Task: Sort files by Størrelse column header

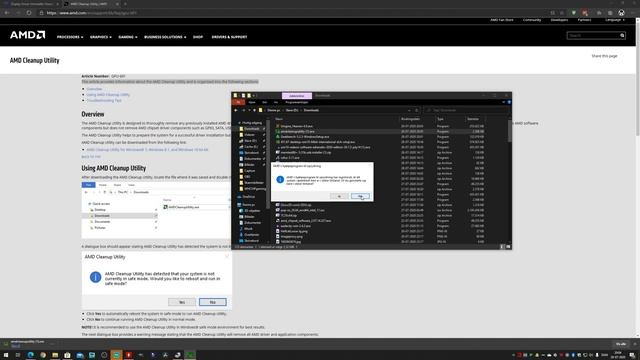Action: tap(473, 119)
